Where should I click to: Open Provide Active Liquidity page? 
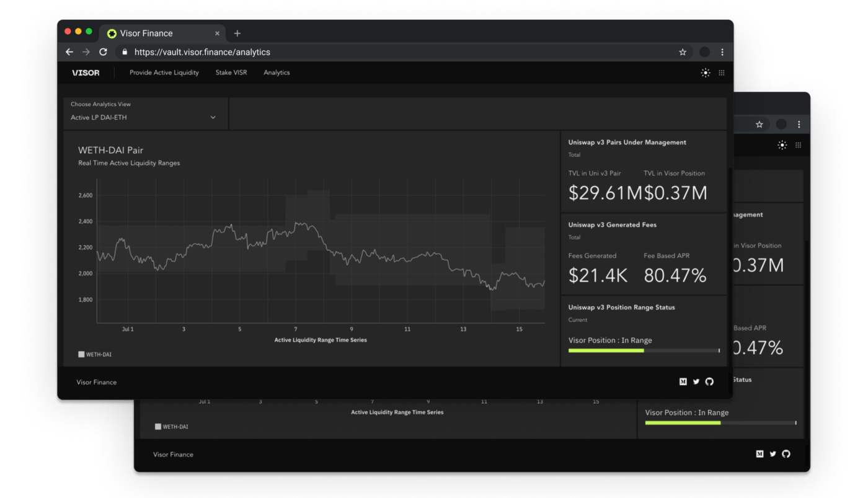[x=164, y=73]
